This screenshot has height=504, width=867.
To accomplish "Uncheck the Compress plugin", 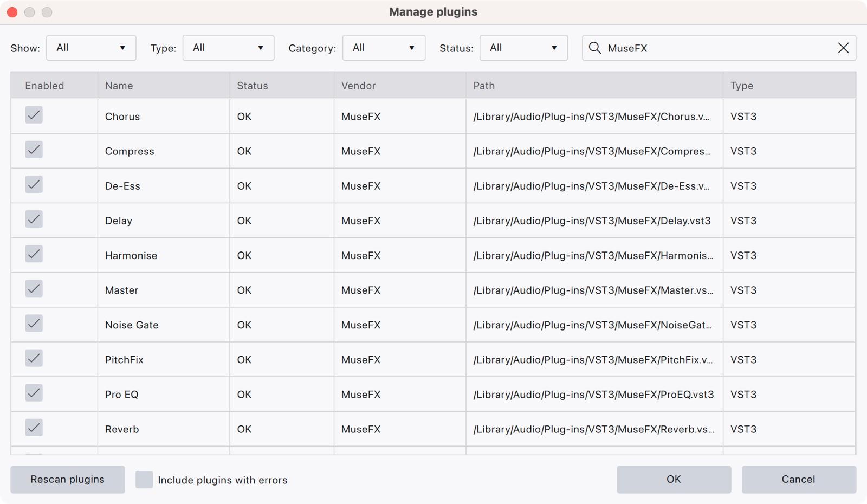I will [x=34, y=150].
